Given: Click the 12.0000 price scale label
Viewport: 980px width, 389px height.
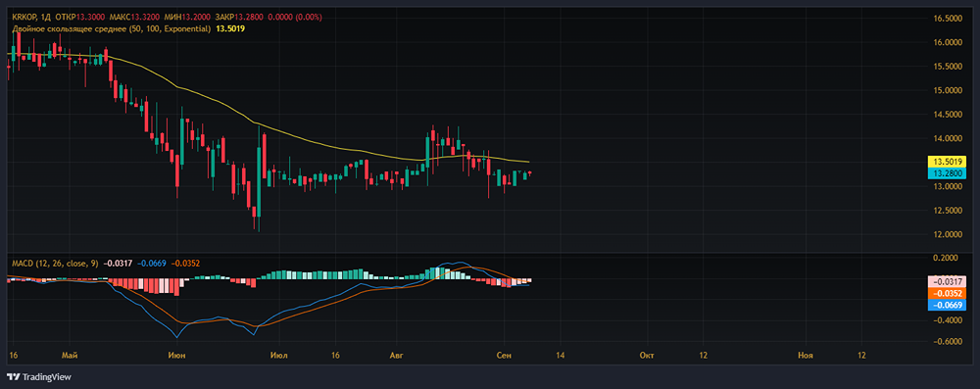Looking at the screenshot, I should click(948, 234).
